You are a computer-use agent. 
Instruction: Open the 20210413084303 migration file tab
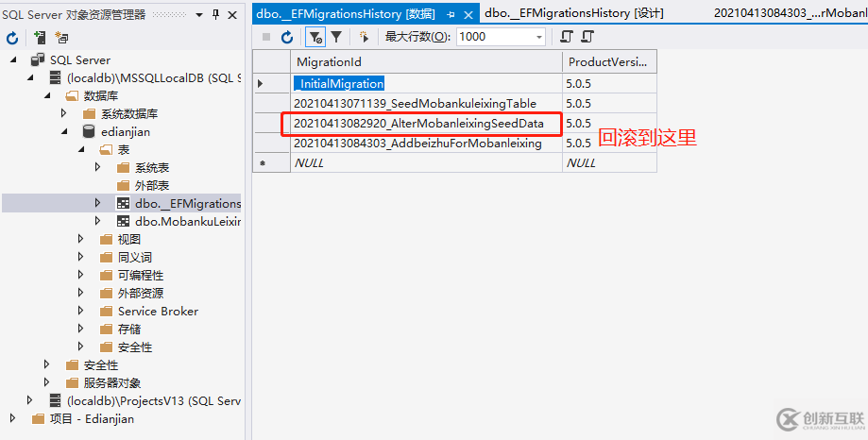pyautogui.click(x=791, y=12)
